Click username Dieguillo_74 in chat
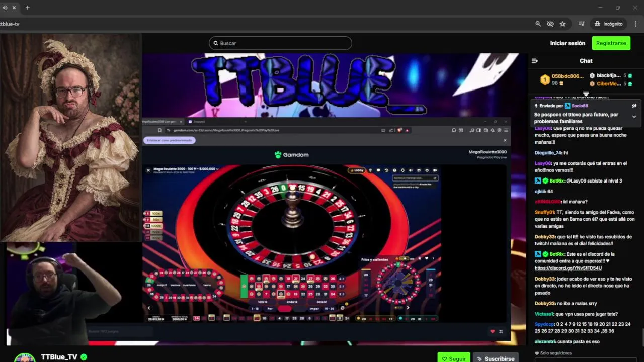Screen dimensions: 644x362 [547, 153]
